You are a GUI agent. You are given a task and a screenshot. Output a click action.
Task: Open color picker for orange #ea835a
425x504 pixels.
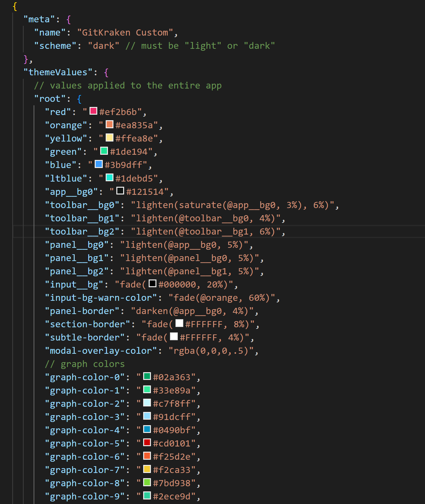point(110,124)
